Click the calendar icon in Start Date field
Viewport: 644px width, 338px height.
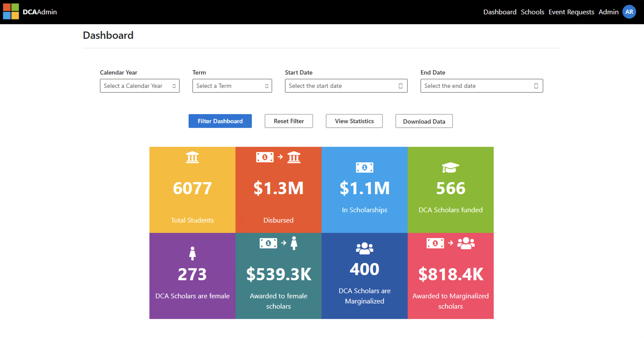point(400,86)
